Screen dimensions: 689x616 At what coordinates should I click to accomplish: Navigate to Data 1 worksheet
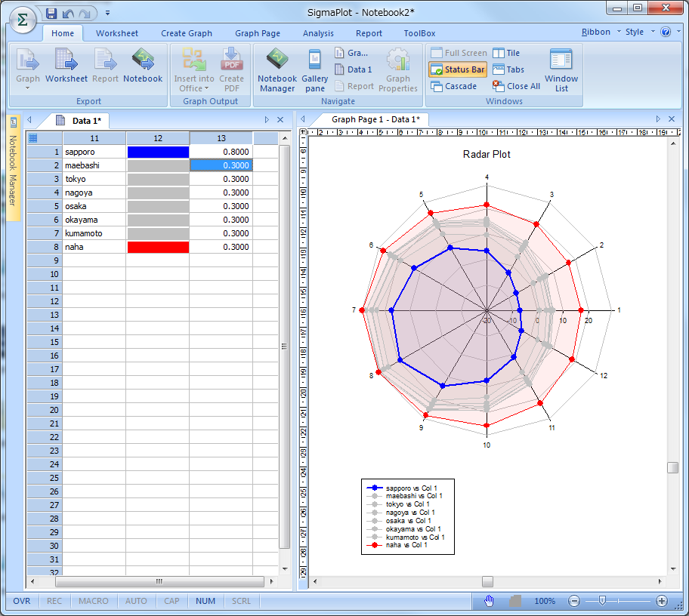pyautogui.click(x=354, y=69)
